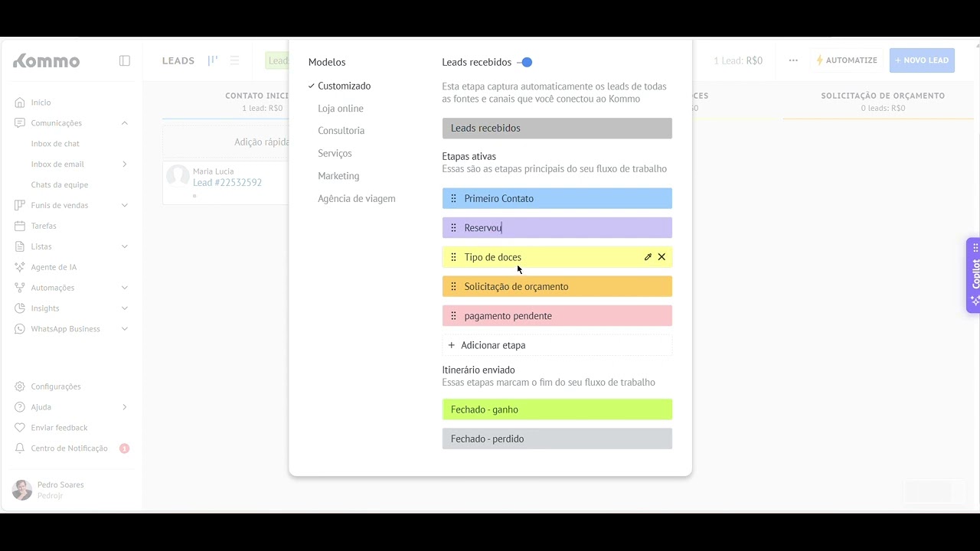Click the notification count badge
Screen dimensions: 980x551
124,448
